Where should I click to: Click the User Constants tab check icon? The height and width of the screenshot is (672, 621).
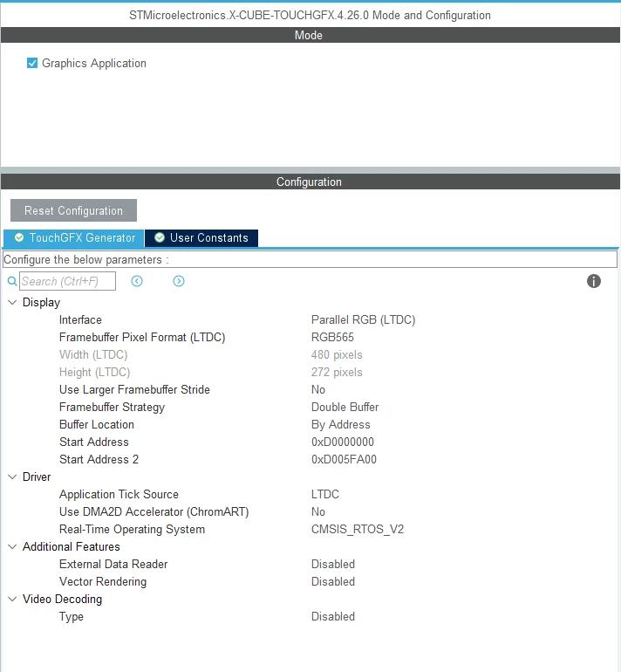pyautogui.click(x=160, y=237)
